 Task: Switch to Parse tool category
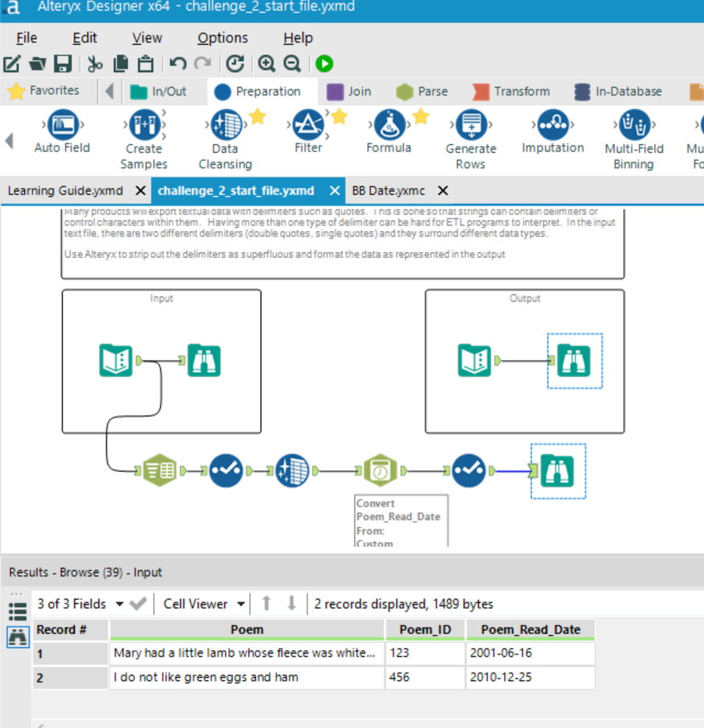422,91
